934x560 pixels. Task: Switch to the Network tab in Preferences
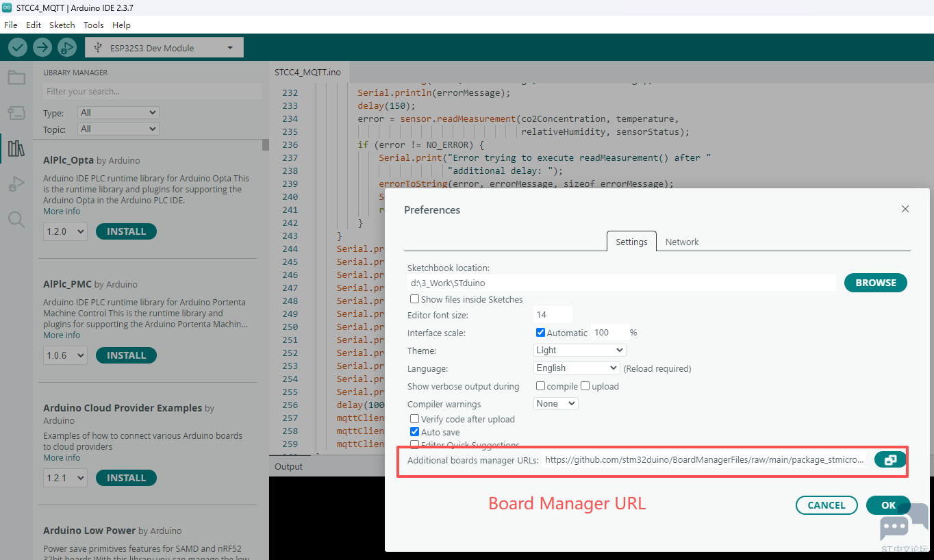click(682, 241)
